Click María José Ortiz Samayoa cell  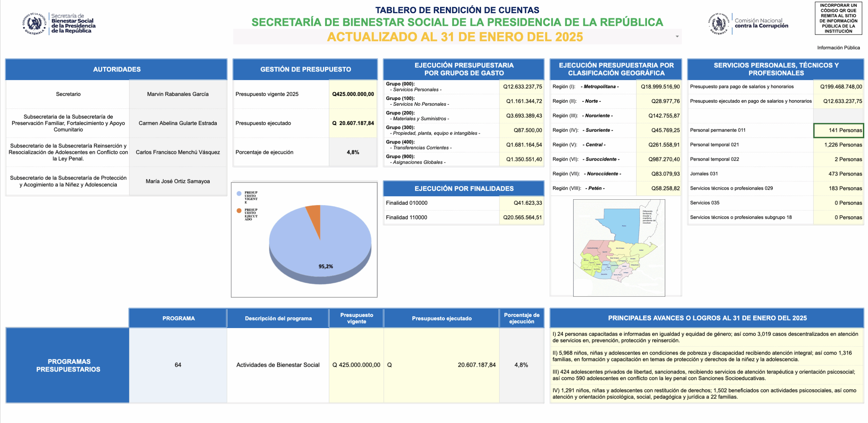coord(178,181)
